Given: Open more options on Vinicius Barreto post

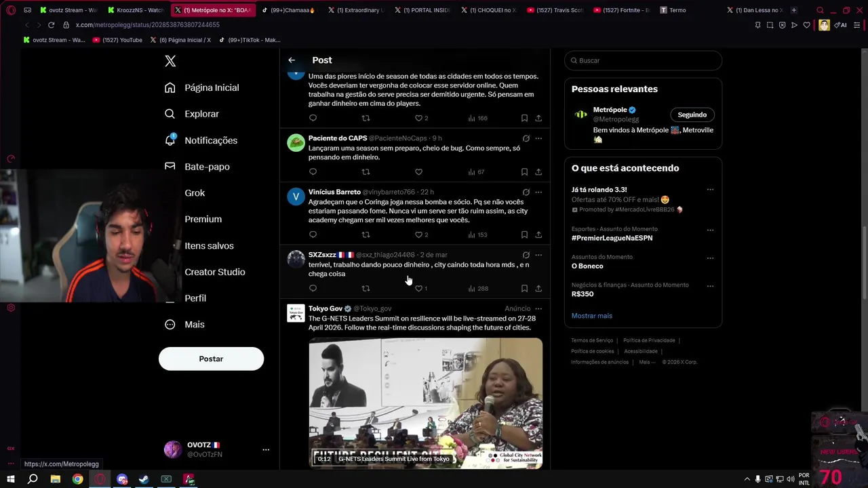Looking at the screenshot, I should point(538,192).
